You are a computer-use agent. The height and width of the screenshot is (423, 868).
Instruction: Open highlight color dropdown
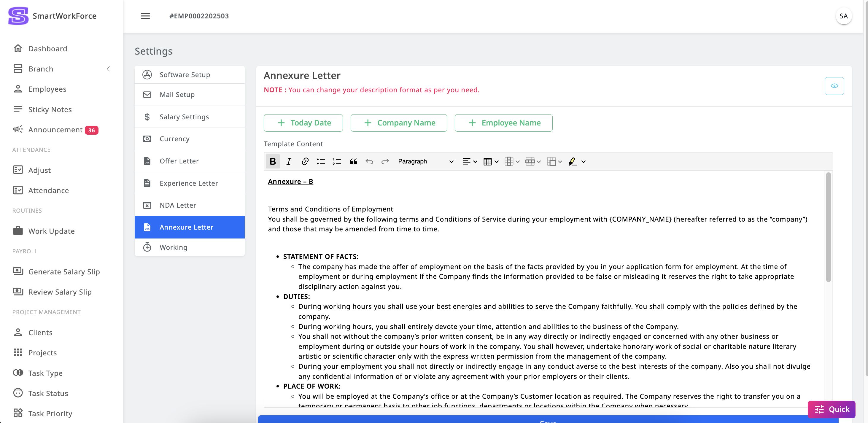pyautogui.click(x=577, y=161)
